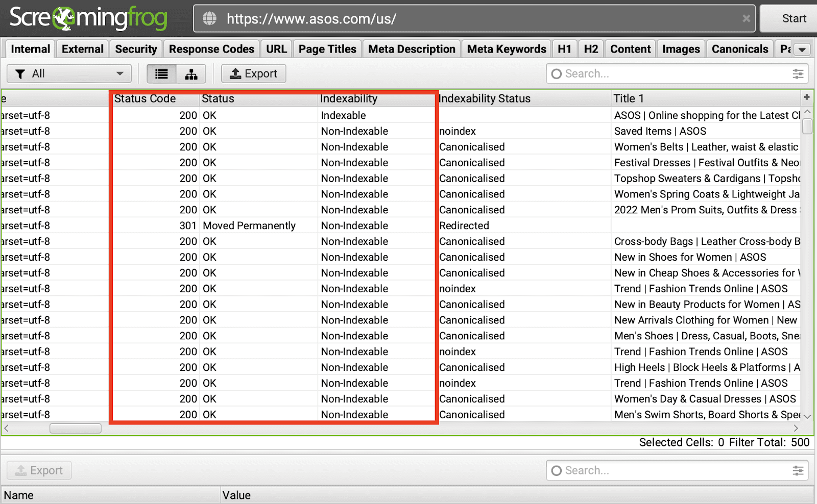Add column with the plus icon

click(807, 97)
